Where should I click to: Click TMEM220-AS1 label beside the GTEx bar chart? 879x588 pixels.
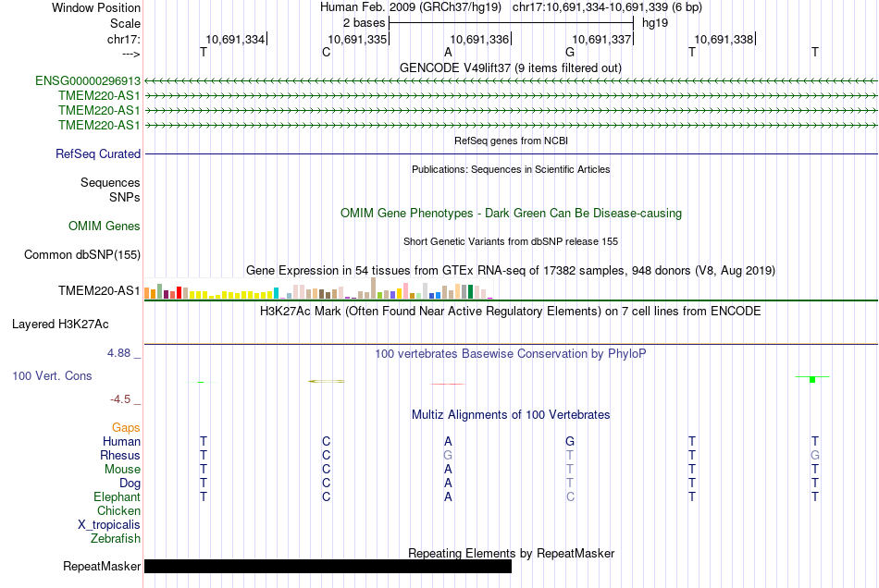point(99,290)
